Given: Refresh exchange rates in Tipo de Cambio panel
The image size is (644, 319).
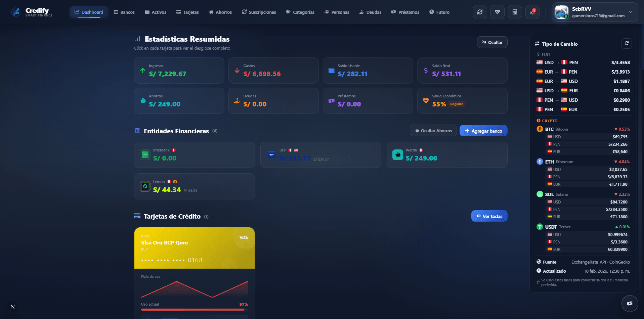Looking at the screenshot, I should click(626, 43).
